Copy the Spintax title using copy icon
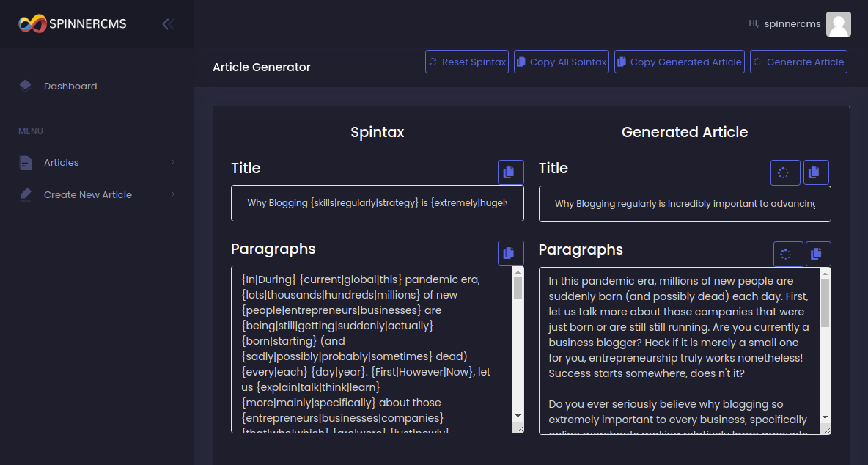 click(510, 172)
